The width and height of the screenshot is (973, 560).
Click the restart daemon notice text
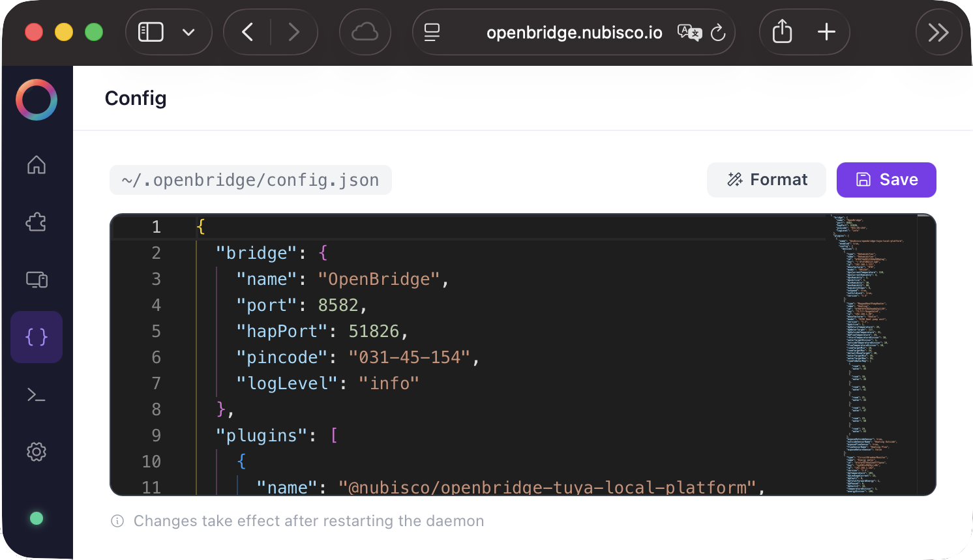point(309,521)
